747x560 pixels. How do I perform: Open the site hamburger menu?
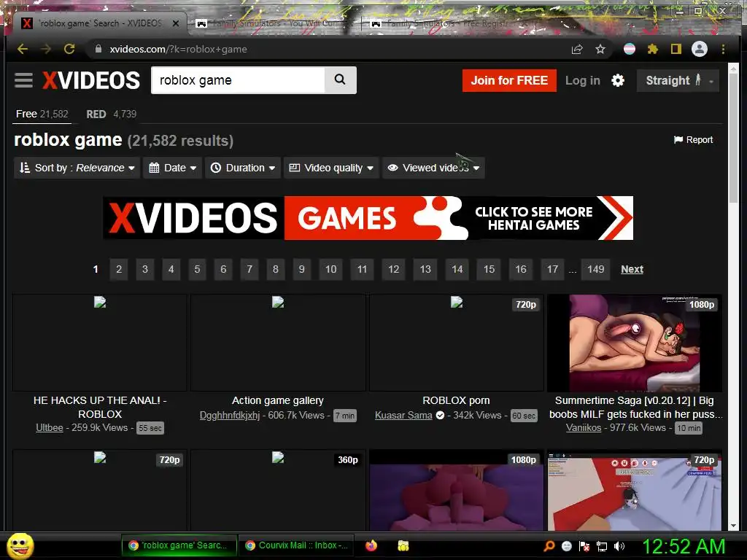pos(23,80)
